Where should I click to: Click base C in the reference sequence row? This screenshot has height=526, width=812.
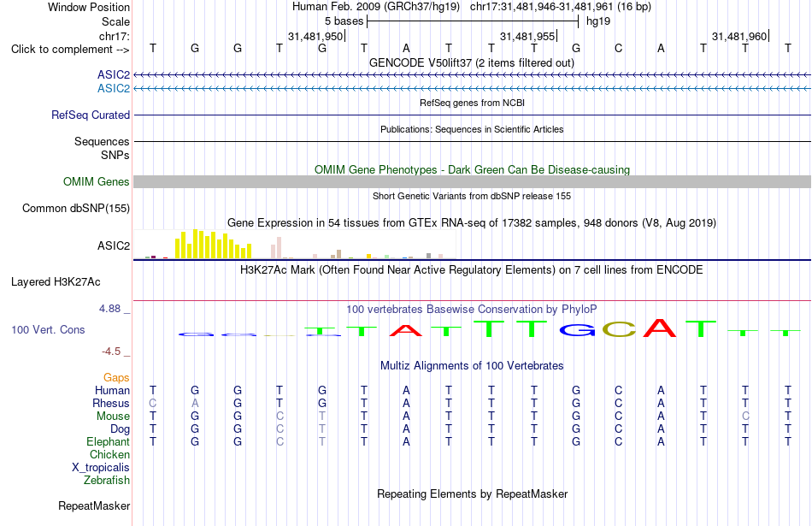click(x=618, y=48)
